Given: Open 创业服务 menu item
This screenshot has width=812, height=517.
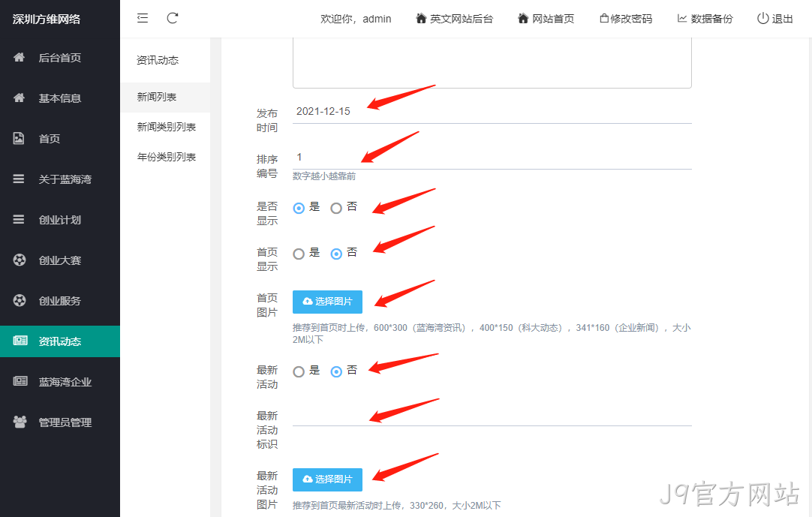Looking at the screenshot, I should click(60, 300).
